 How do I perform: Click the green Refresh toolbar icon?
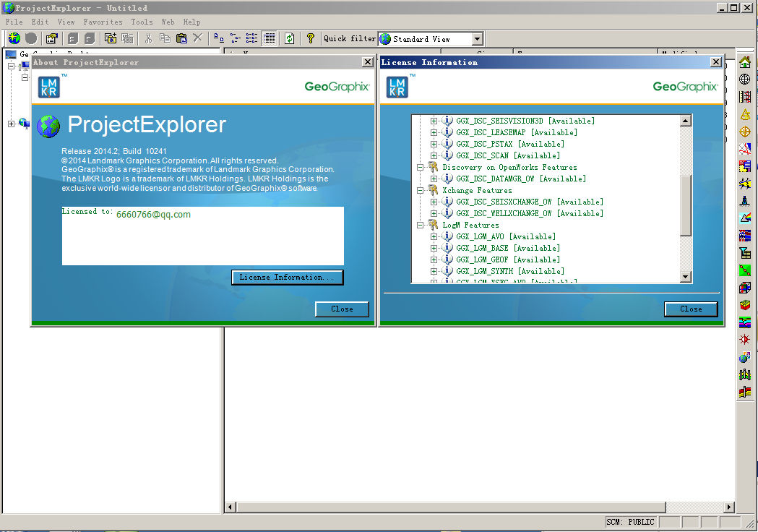pyautogui.click(x=289, y=38)
